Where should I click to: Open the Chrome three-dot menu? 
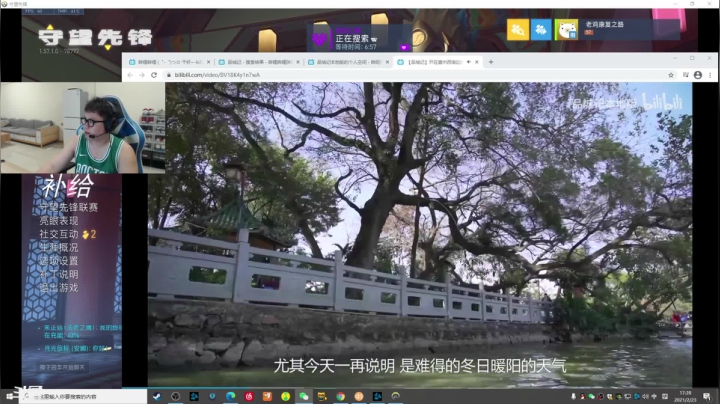click(710, 75)
